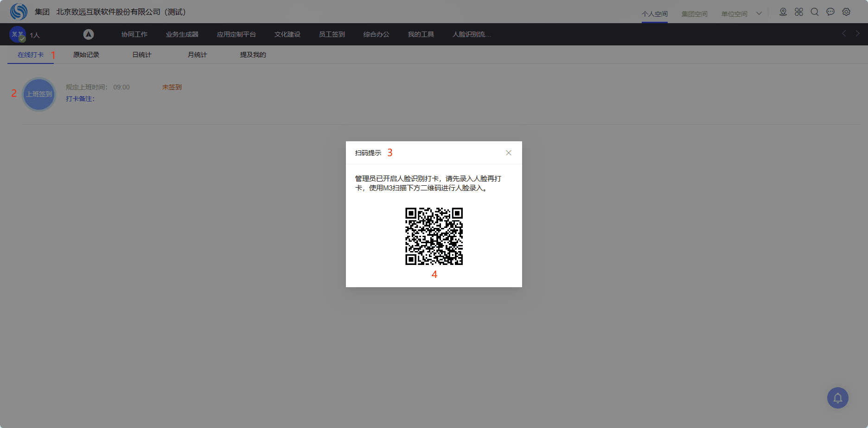Screen dimensions: 868x428
Task: Open the 文化建设 menu
Action: click(287, 34)
